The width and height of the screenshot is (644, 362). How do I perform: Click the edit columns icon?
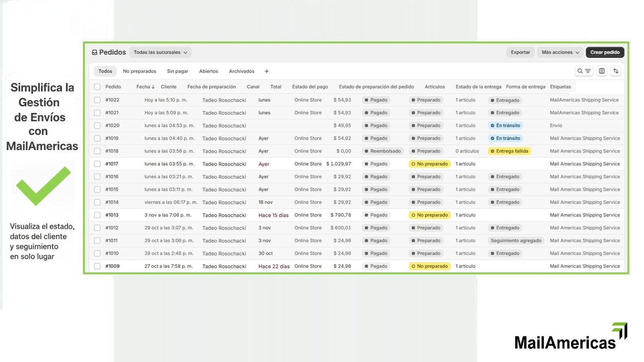pyautogui.click(x=602, y=71)
